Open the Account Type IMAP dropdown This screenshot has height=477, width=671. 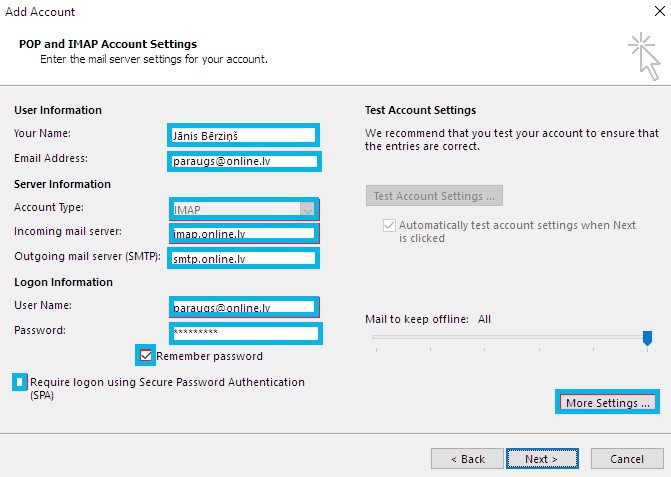pyautogui.click(x=244, y=209)
